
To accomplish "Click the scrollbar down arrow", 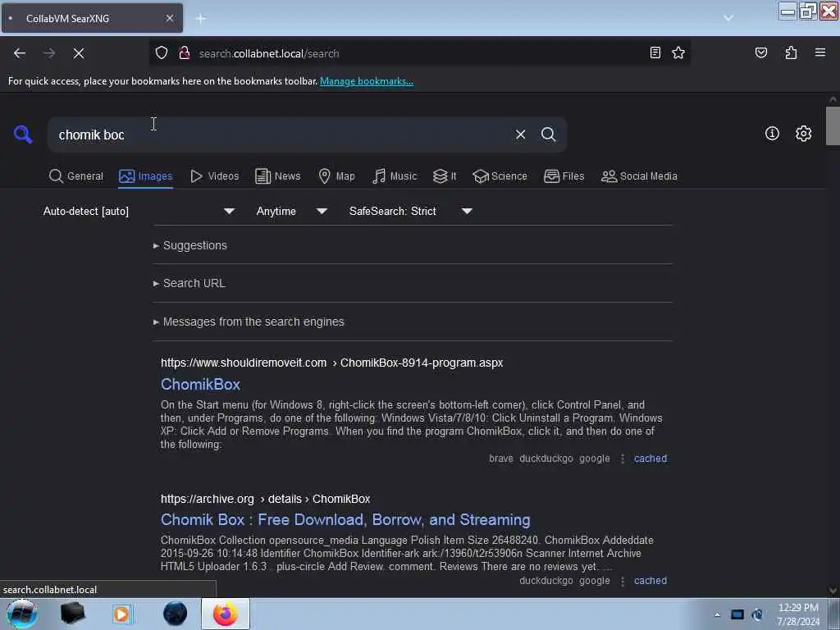I will (832, 591).
